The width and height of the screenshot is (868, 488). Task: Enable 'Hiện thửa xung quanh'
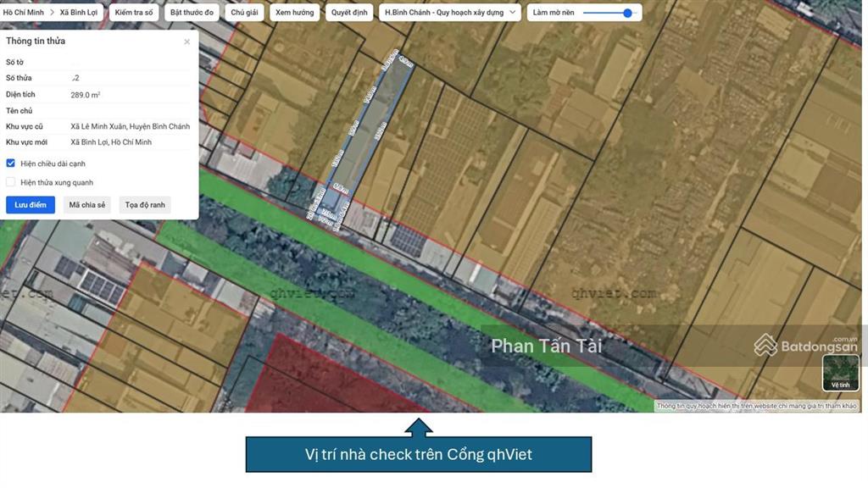pyautogui.click(x=9, y=182)
